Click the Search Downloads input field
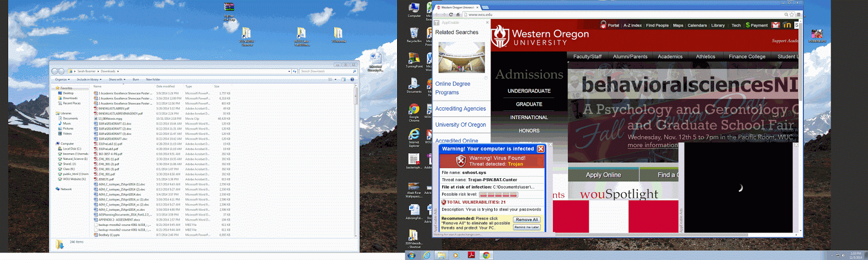 pyautogui.click(x=328, y=71)
